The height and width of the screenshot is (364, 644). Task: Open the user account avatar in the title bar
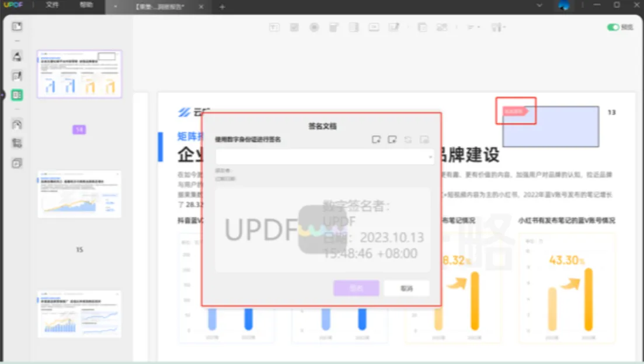(x=564, y=5)
